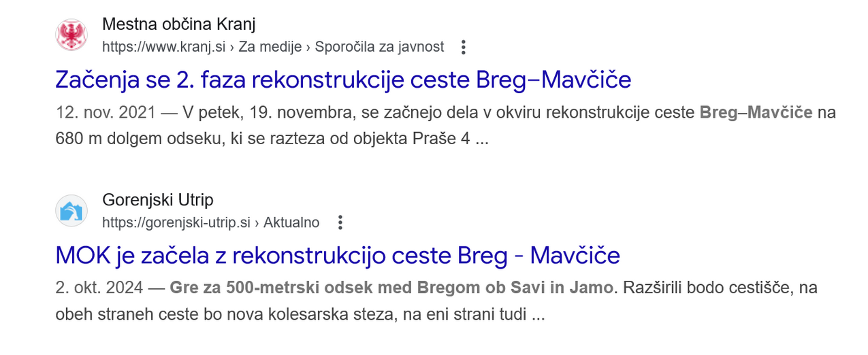Open the MOK je začela z rekonstrukcijo result
The image size is (868, 355).
pyautogui.click(x=338, y=256)
